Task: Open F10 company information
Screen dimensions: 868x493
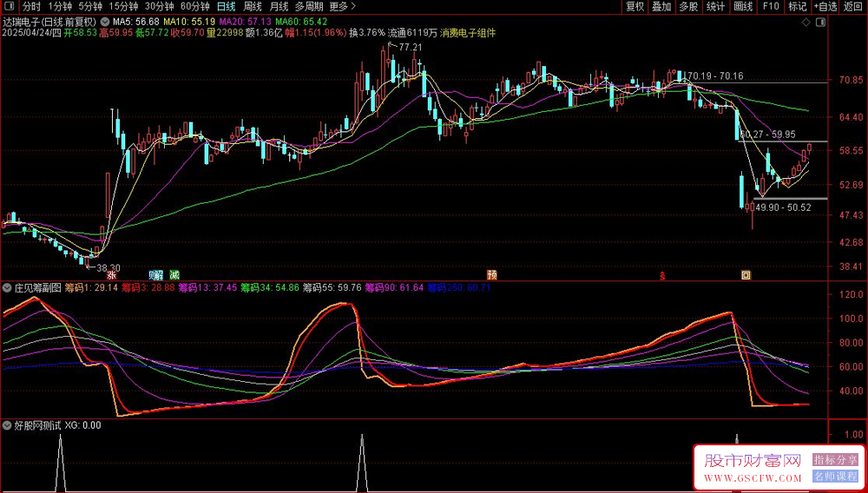Action: pos(771,7)
